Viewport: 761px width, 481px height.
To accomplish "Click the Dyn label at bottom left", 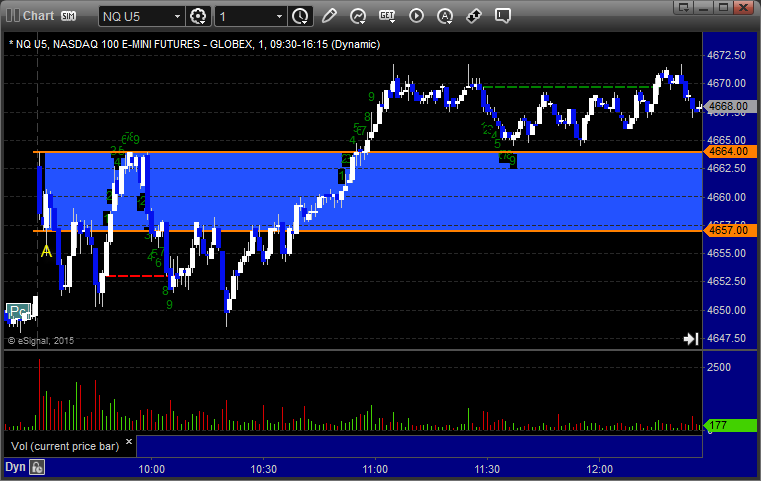I will click(15, 467).
